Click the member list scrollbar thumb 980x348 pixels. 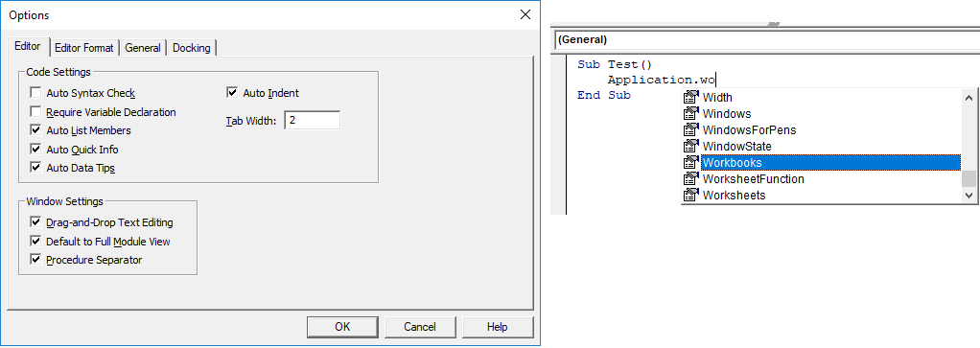click(x=968, y=178)
